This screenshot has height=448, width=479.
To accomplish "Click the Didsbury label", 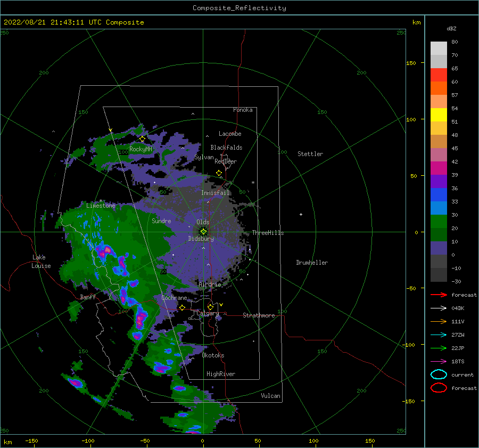I will pyautogui.click(x=201, y=239).
